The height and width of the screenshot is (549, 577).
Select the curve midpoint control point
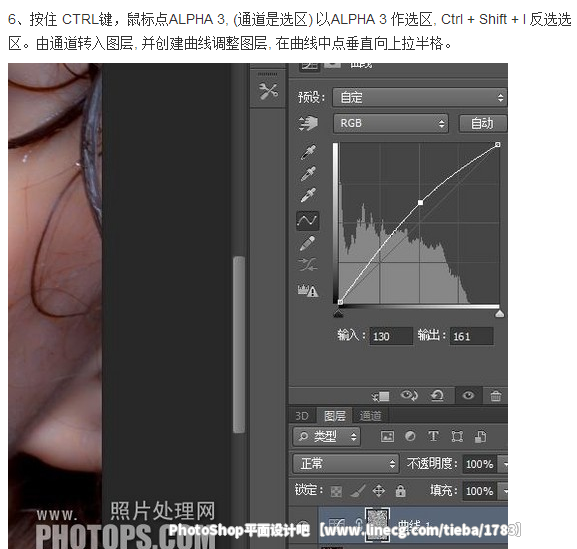(421, 202)
